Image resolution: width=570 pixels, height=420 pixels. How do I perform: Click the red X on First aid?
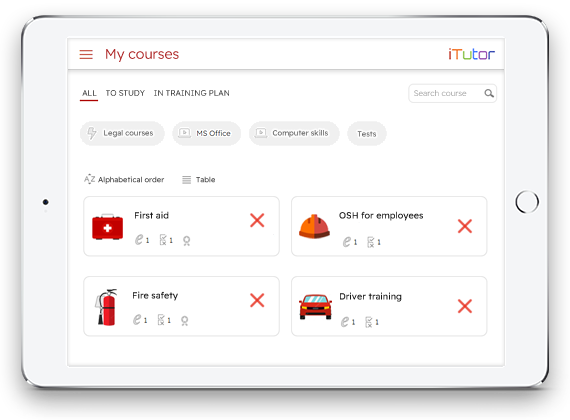[257, 220]
